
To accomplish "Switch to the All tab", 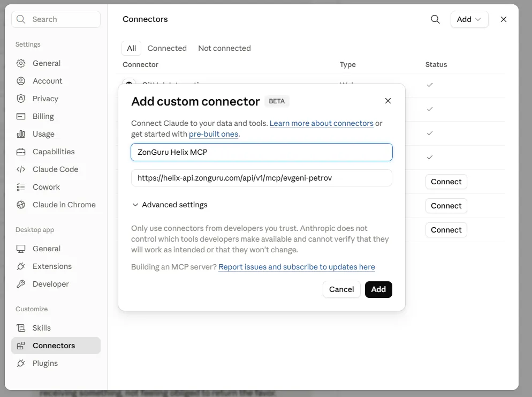I will point(131,48).
